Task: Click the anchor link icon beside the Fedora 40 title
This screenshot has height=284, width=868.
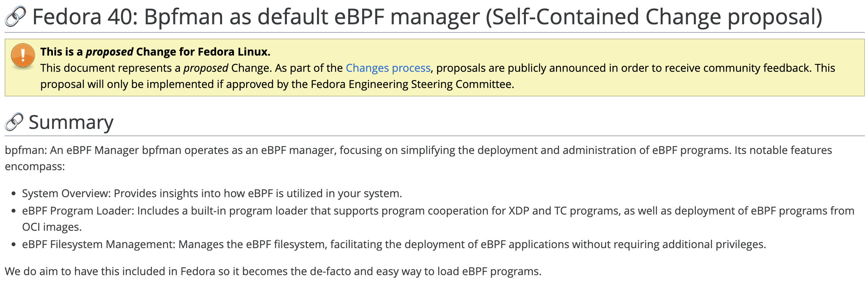Action: (15, 17)
